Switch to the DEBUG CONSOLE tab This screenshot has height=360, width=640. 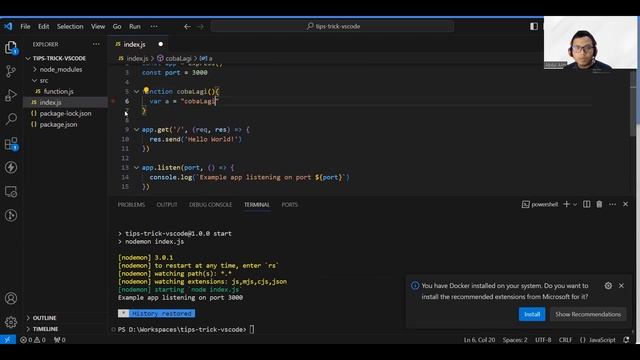(211, 204)
